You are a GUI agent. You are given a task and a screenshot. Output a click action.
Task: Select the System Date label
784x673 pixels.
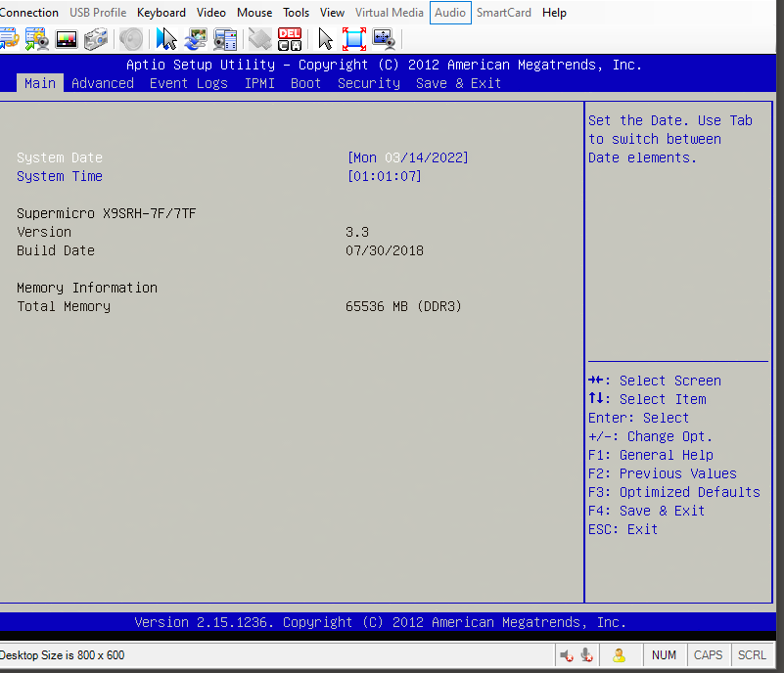[x=60, y=157]
